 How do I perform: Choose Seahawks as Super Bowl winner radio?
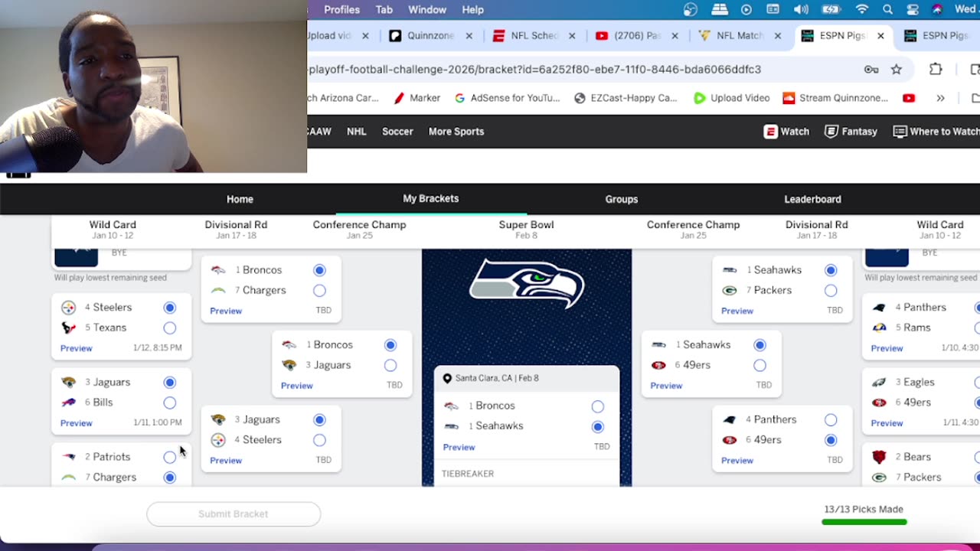pos(597,426)
